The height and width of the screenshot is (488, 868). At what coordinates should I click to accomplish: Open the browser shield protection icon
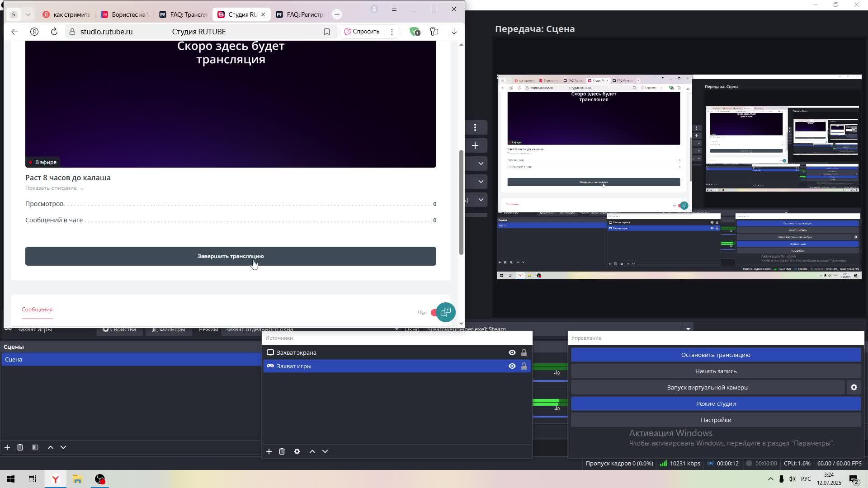pos(415,32)
